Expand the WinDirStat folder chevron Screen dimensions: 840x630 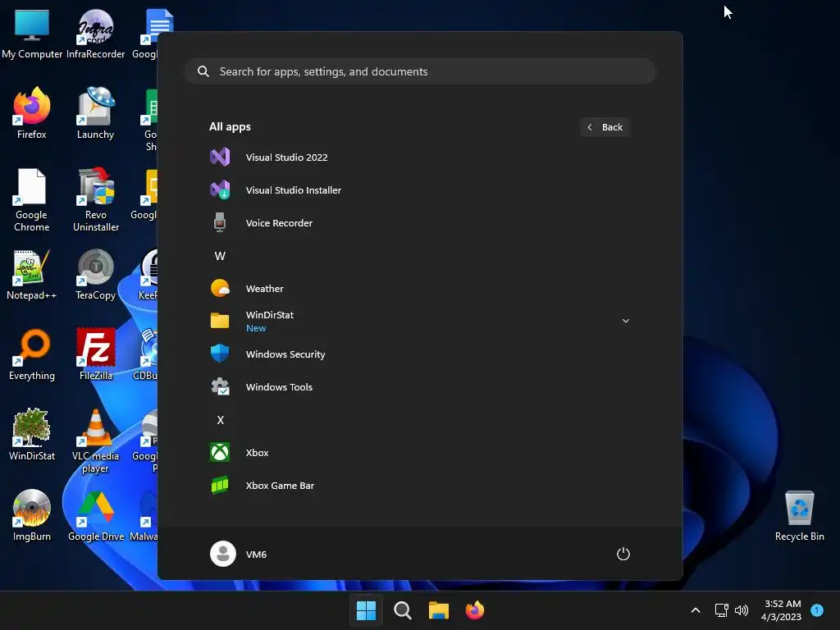click(625, 321)
